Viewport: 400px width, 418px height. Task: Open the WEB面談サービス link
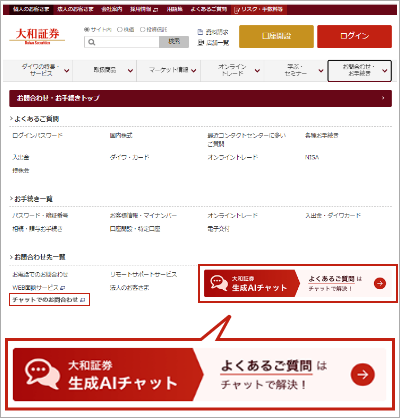tap(36, 287)
